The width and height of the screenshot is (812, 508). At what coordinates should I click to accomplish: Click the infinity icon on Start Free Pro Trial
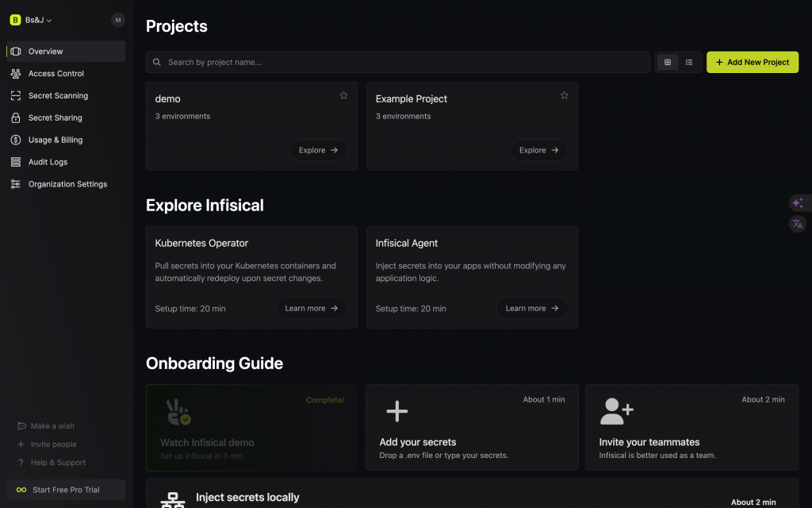(21, 490)
